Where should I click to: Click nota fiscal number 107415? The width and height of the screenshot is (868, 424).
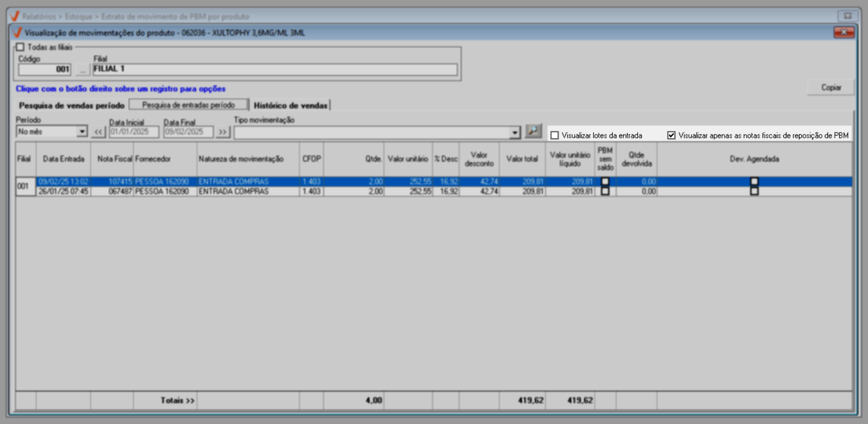[120, 182]
